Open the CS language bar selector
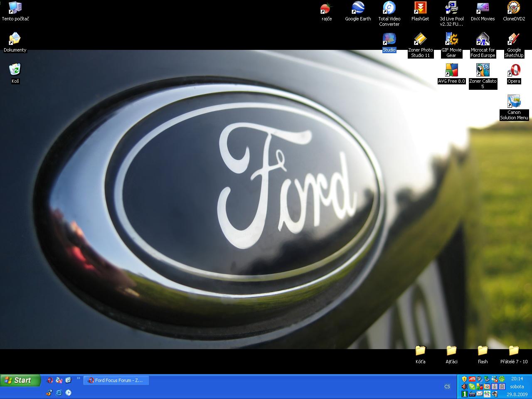The image size is (532, 399). (x=447, y=387)
